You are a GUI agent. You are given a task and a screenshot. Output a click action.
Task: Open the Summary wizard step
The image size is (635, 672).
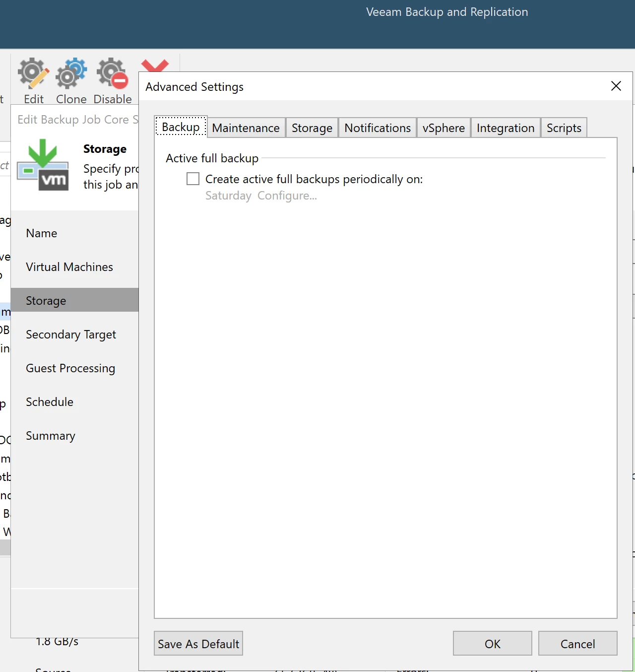coord(51,436)
